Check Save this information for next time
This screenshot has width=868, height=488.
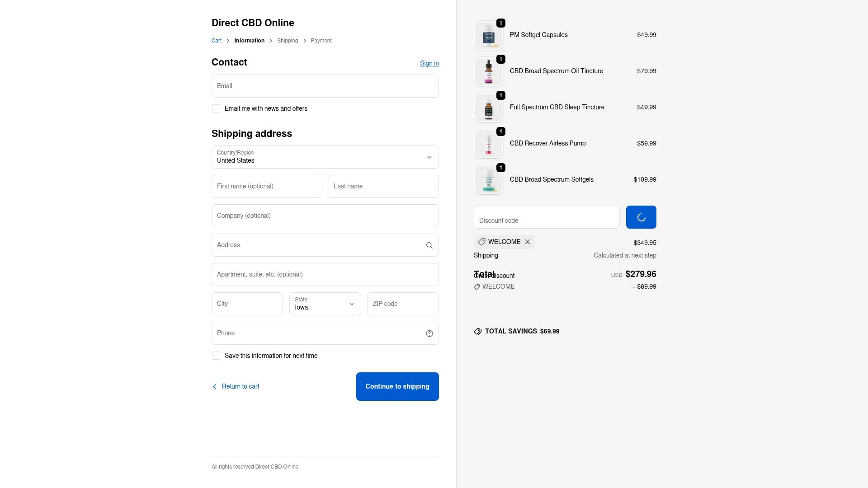coord(216,356)
